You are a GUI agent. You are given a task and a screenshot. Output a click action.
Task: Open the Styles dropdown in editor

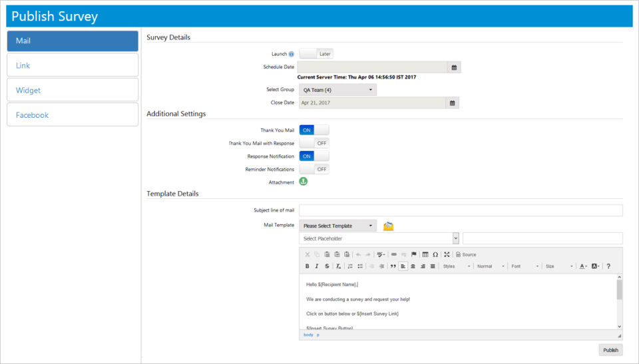[457, 266]
